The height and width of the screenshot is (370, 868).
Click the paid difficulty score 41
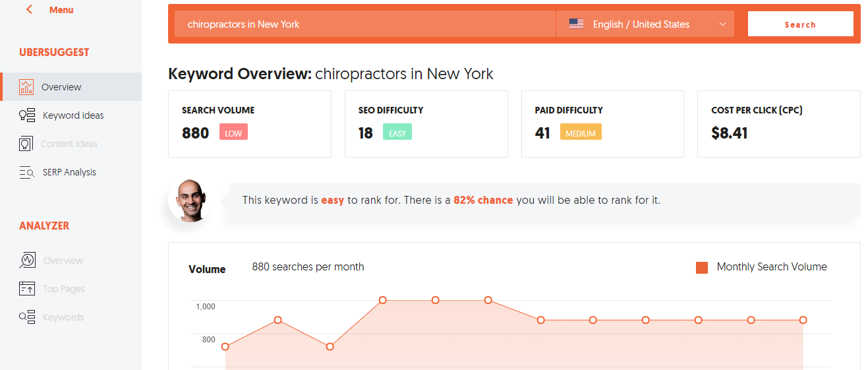542,133
